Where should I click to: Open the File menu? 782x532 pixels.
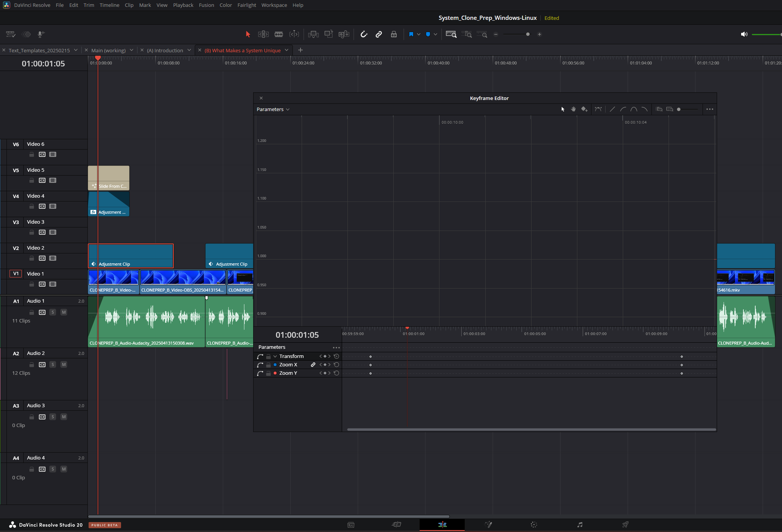click(60, 5)
